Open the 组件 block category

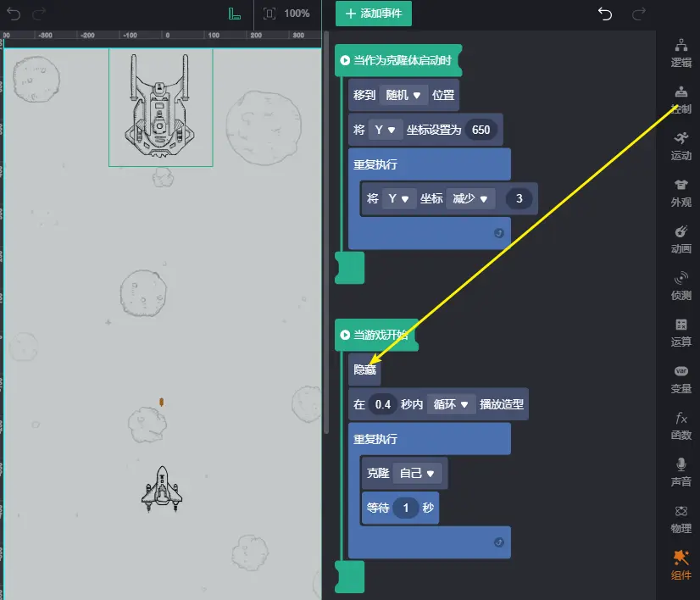click(681, 565)
